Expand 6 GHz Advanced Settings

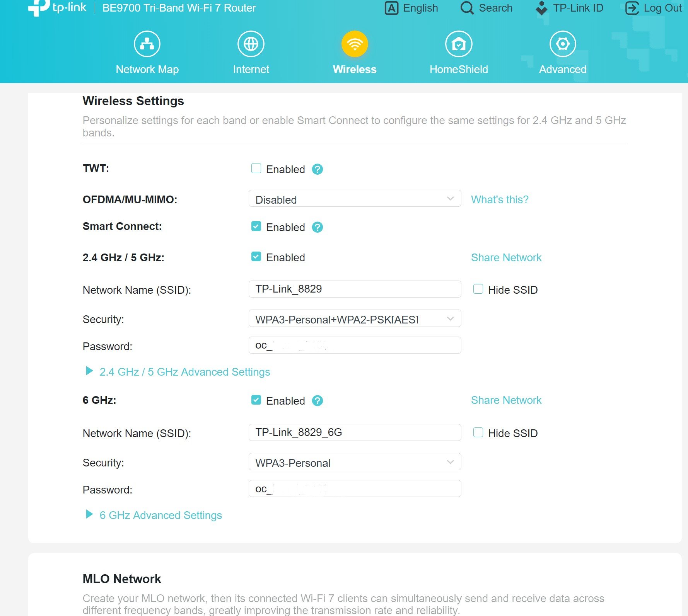[160, 515]
